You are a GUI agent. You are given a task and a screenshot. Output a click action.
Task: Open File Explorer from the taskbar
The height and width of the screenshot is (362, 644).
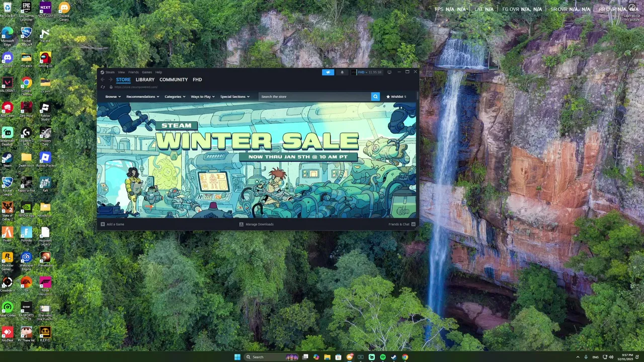click(x=327, y=357)
